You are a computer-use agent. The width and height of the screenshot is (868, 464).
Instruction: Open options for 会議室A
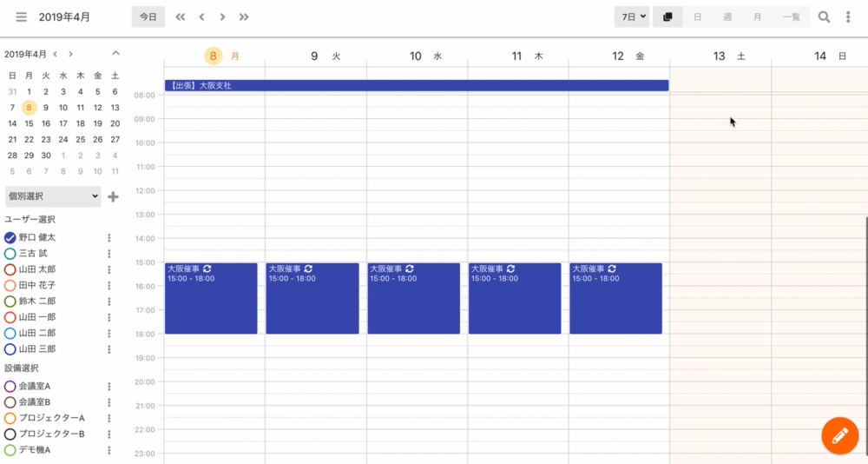click(109, 387)
